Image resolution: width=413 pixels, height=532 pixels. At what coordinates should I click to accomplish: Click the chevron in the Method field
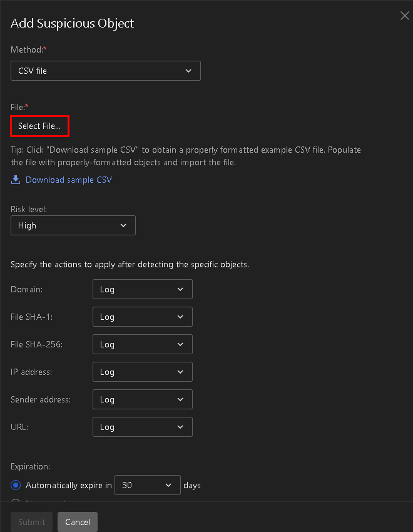pyautogui.click(x=188, y=71)
